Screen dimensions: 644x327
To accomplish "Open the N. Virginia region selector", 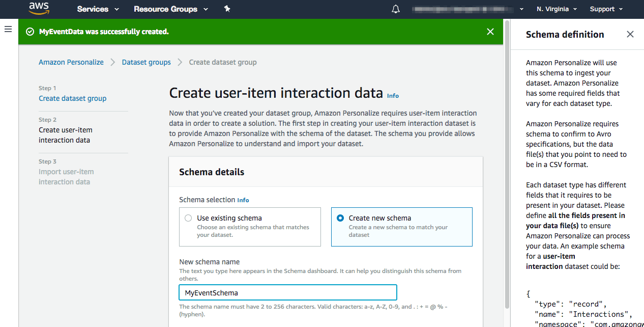I will (556, 9).
